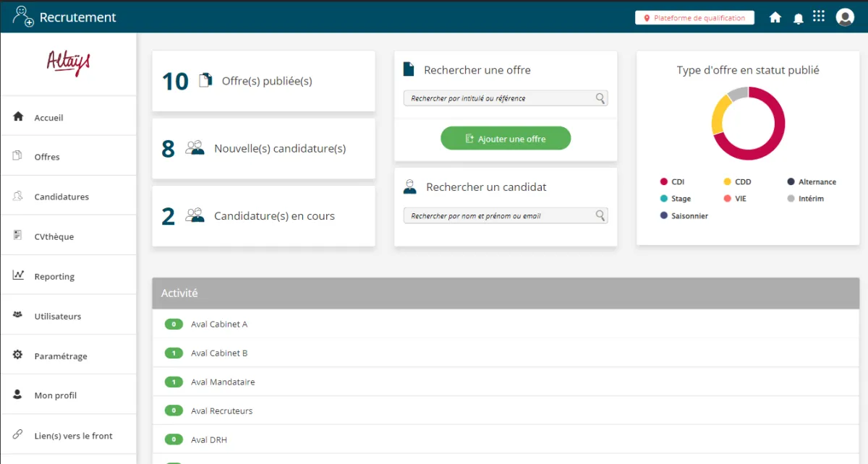
Task: Click magnifier icon in offer search field
Action: [600, 98]
